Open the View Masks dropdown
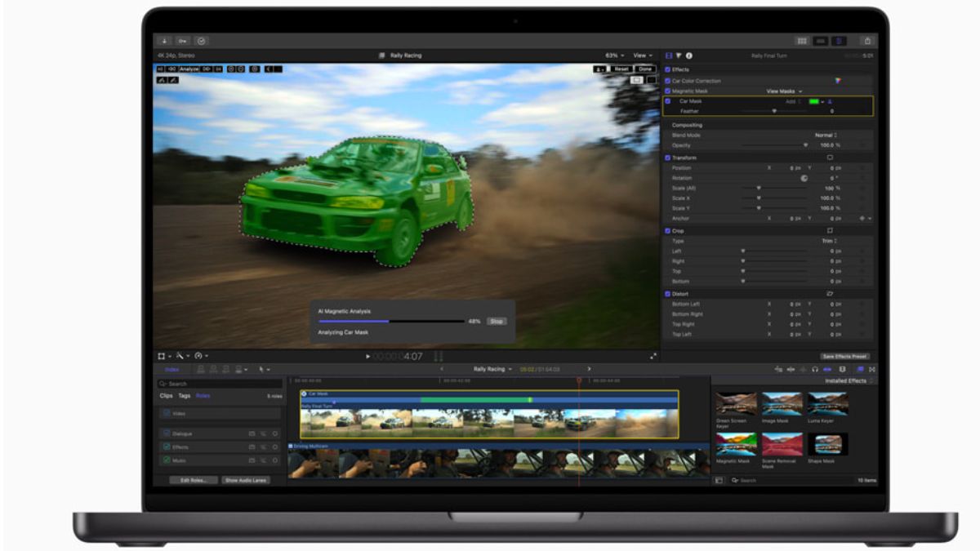 [784, 91]
